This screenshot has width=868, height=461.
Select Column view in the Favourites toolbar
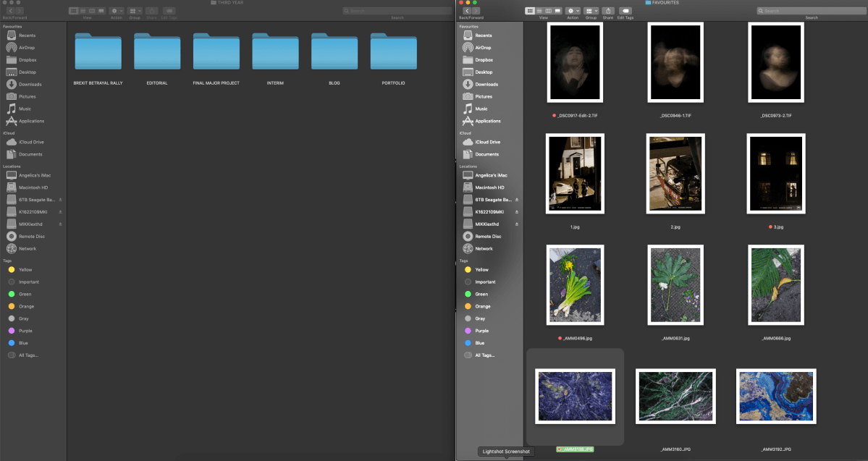pos(549,11)
